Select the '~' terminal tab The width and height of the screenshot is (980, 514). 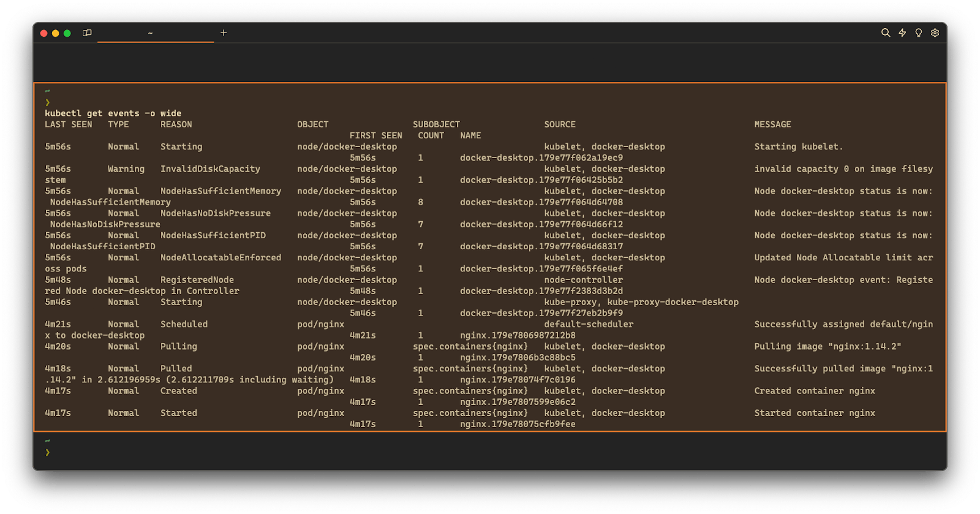coord(151,33)
